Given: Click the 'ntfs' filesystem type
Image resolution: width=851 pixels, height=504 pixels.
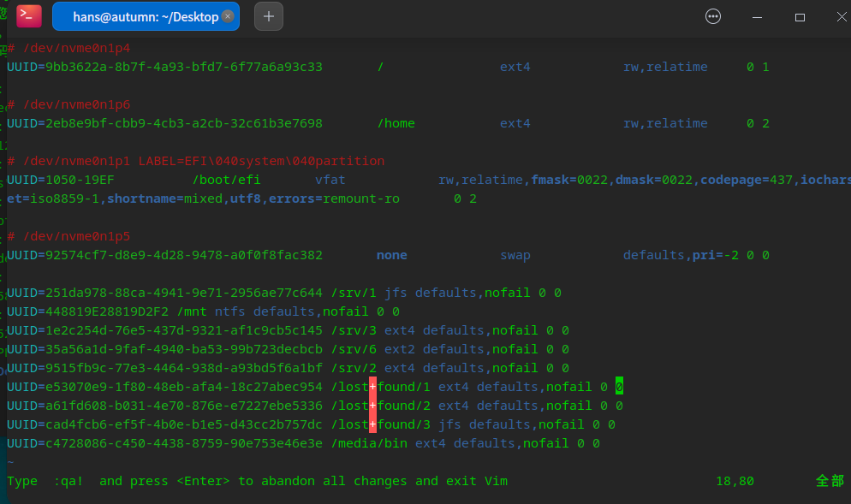Looking at the screenshot, I should [x=230, y=311].
